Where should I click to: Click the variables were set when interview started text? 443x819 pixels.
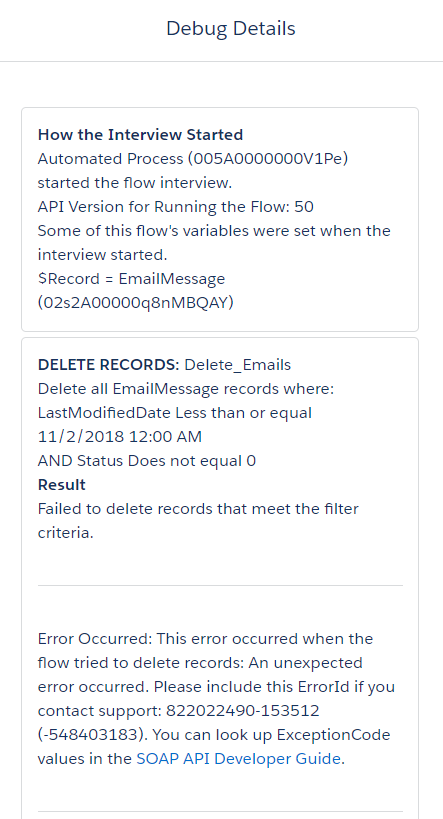coord(214,243)
